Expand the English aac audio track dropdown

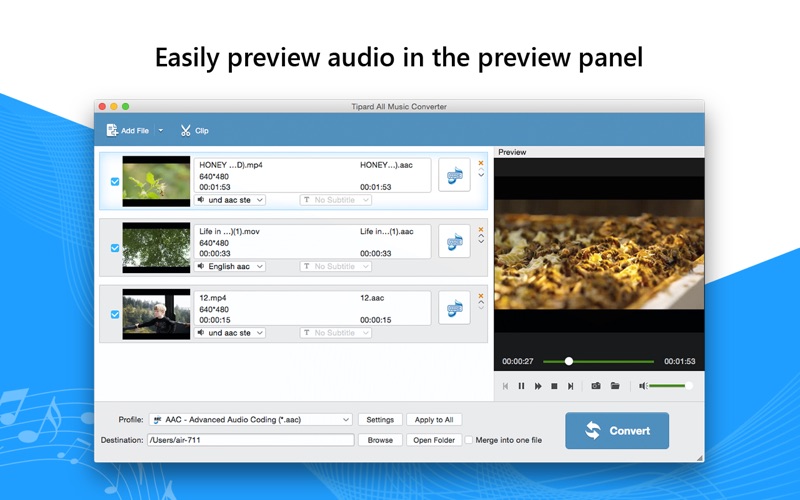point(231,267)
